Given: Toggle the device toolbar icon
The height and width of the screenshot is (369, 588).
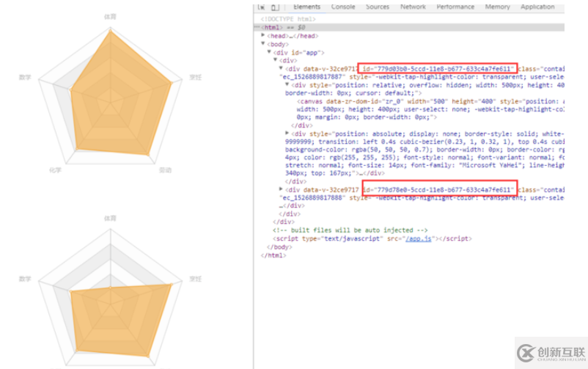Looking at the screenshot, I should point(275,7).
